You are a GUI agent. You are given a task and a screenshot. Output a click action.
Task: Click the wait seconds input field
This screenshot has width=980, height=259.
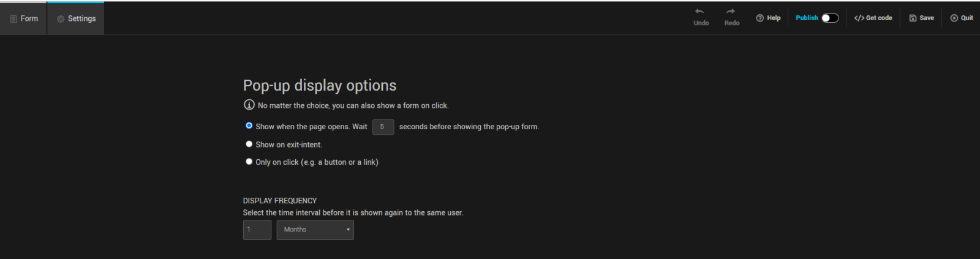tap(383, 127)
